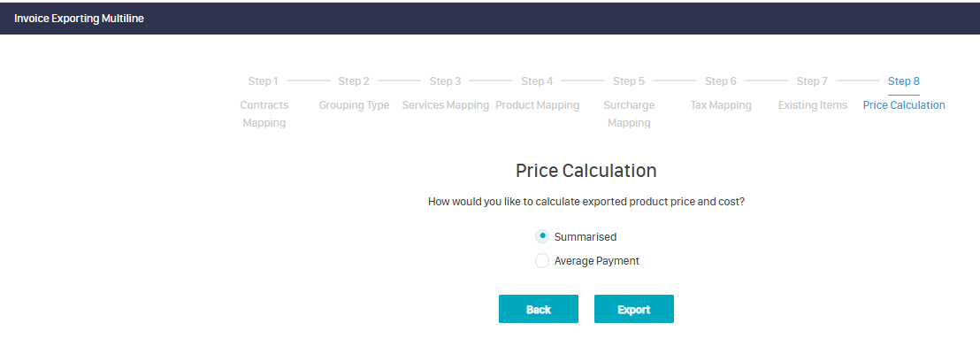This screenshot has width=980, height=354.
Task: Go back with the Back button
Action: point(539,309)
